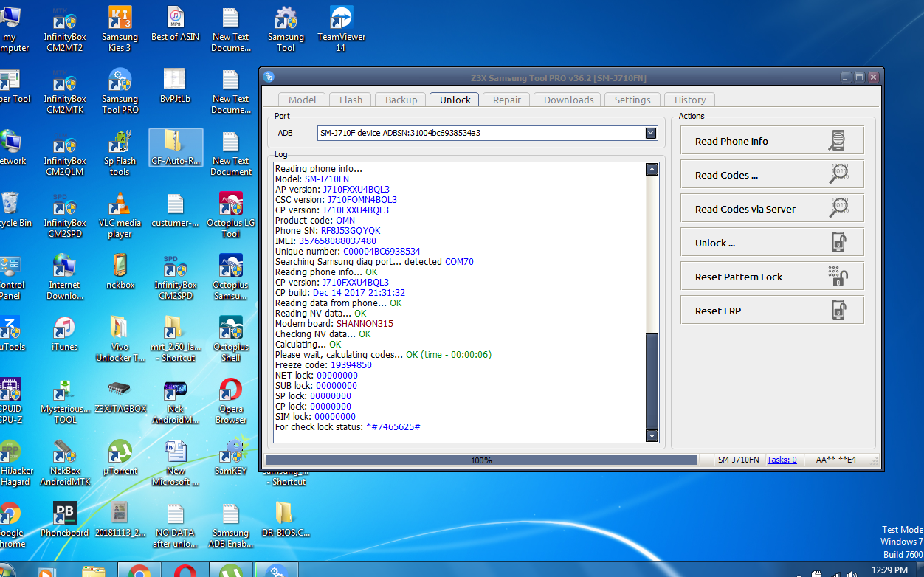
Task: Open Phoneboard desktop icon
Action: [x=64, y=520]
